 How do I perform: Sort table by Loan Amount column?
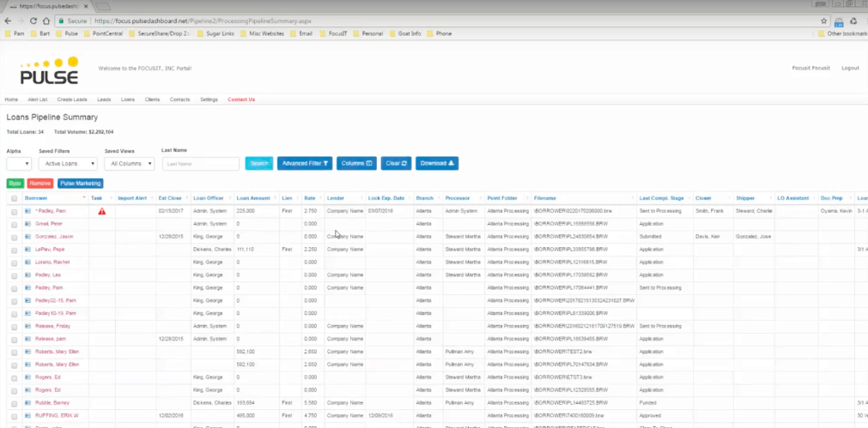(253, 198)
